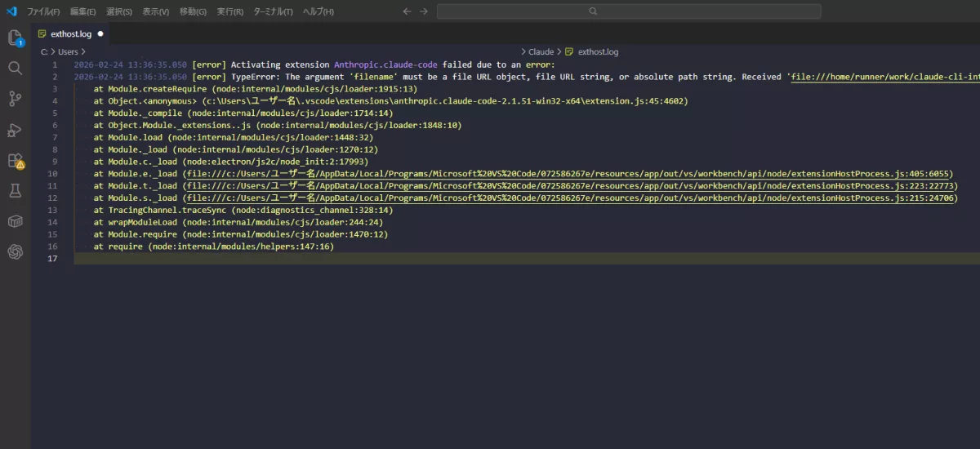Click 'at Module.c._load' line text
The width and height of the screenshot is (980, 449).
(x=231, y=162)
